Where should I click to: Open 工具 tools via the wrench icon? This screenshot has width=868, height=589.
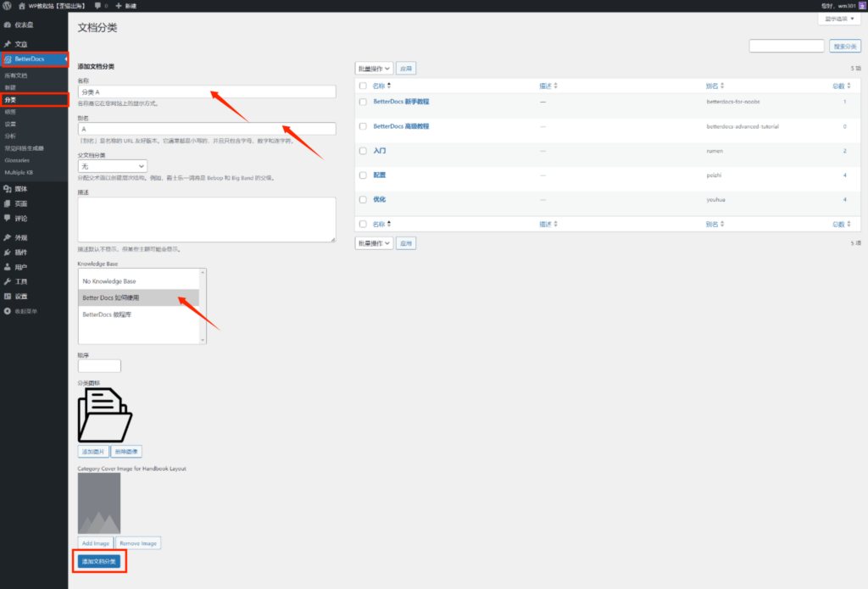[x=7, y=281]
